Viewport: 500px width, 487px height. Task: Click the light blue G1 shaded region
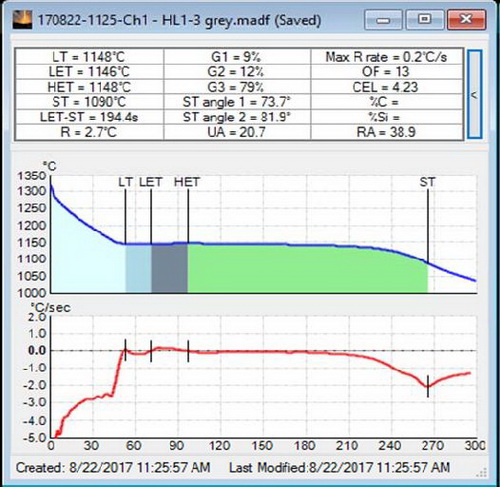coord(138,269)
